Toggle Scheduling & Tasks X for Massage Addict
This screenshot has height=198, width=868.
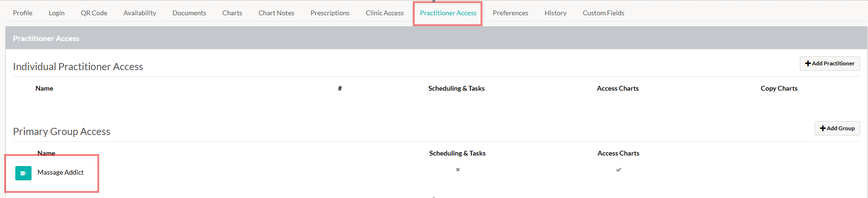pos(458,170)
